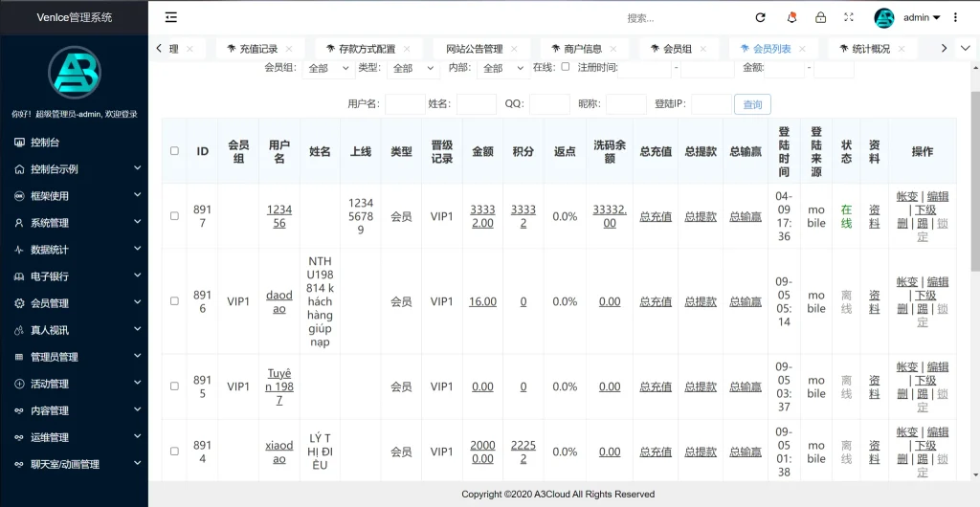Open the three-dot more options menu

coord(955,17)
